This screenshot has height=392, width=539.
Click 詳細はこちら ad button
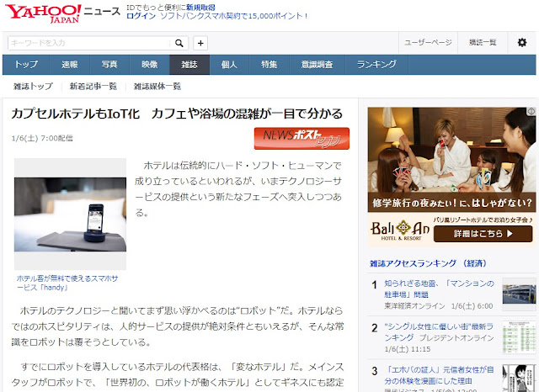483,234
